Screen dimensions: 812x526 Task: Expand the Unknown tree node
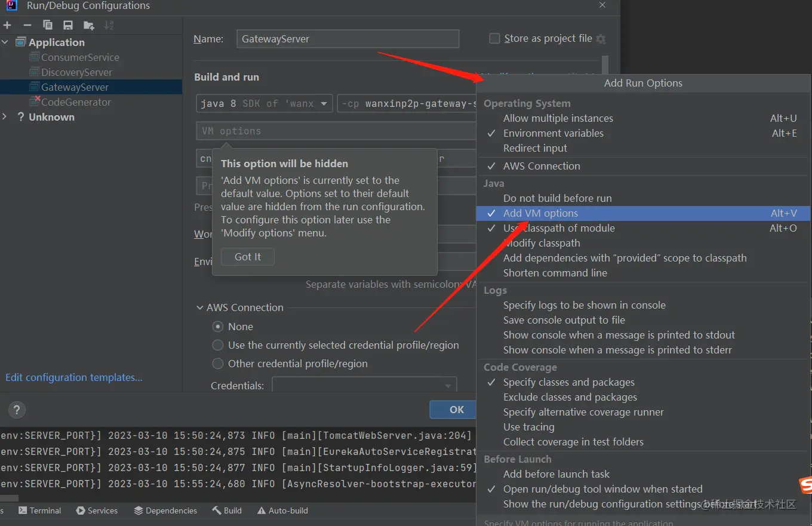(x=5, y=117)
